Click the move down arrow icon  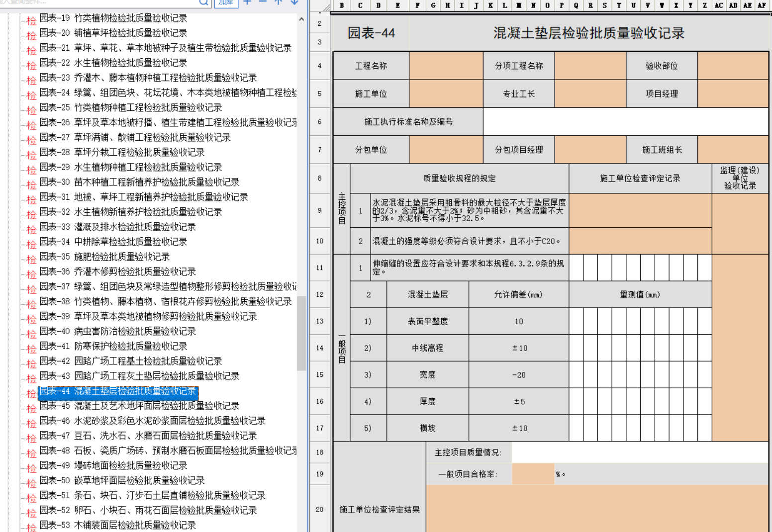294,2
